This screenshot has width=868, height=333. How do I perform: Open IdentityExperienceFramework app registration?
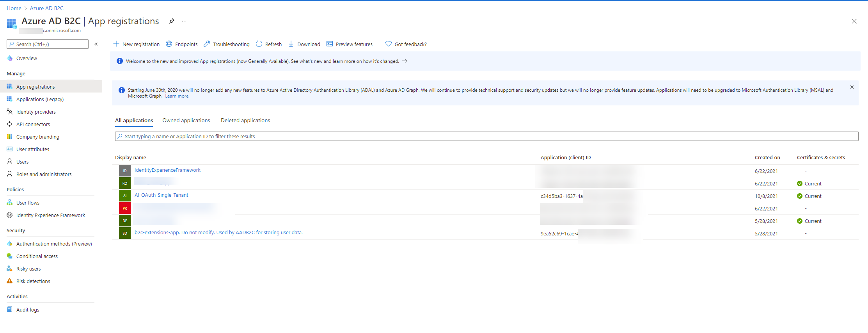[167, 170]
